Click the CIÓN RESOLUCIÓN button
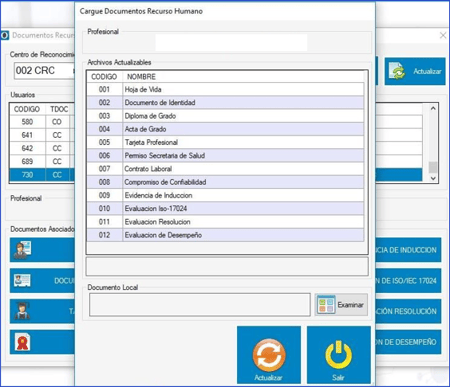Viewport: 450px width, 387px height. pyautogui.click(x=408, y=311)
